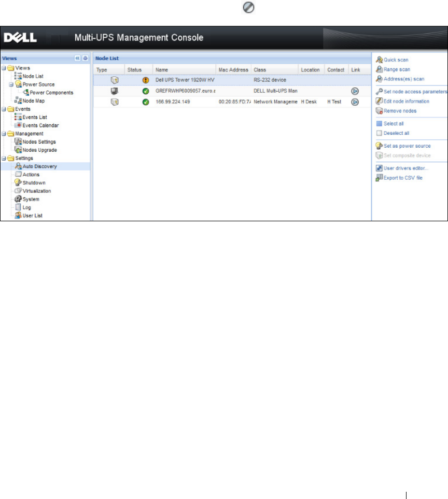Collapse the Management tree folder
Viewport: 448px width, 499px height.
tap(4, 134)
